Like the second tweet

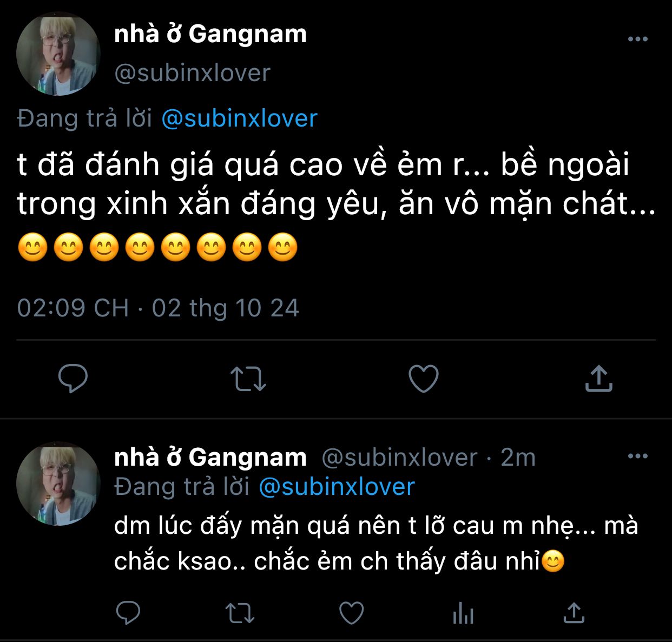pos(351,613)
